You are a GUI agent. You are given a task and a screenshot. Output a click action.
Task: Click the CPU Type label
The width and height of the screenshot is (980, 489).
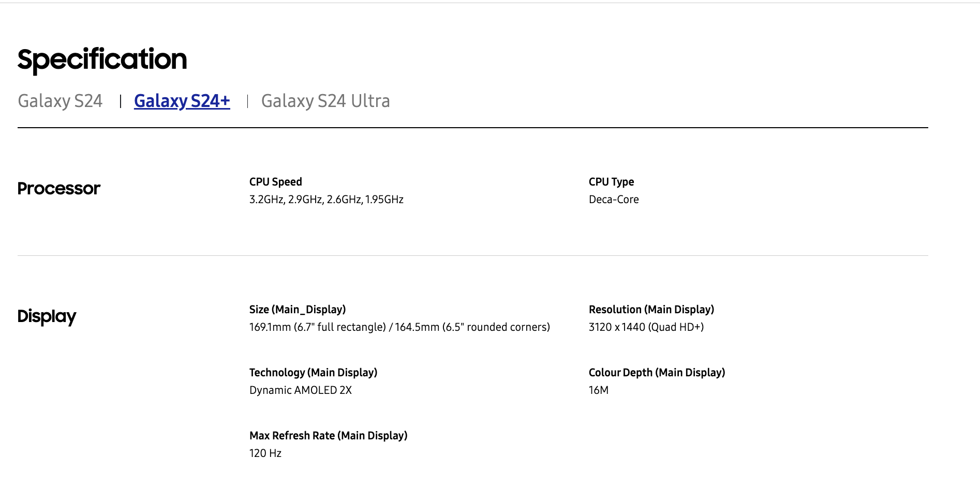611,182
